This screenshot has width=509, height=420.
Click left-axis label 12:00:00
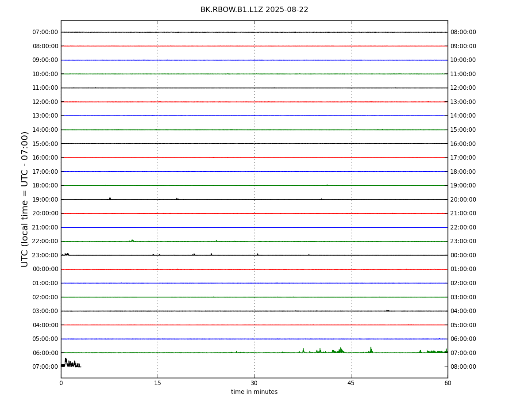pos(46,102)
